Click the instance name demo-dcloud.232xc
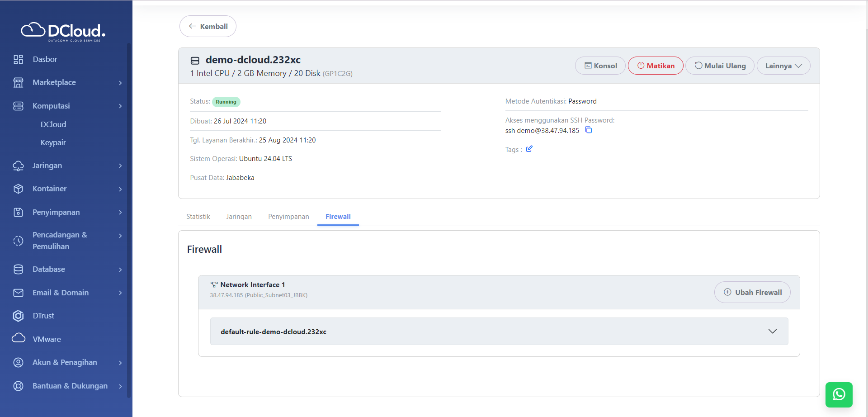Screen dimensions: 868x417 point(253,60)
